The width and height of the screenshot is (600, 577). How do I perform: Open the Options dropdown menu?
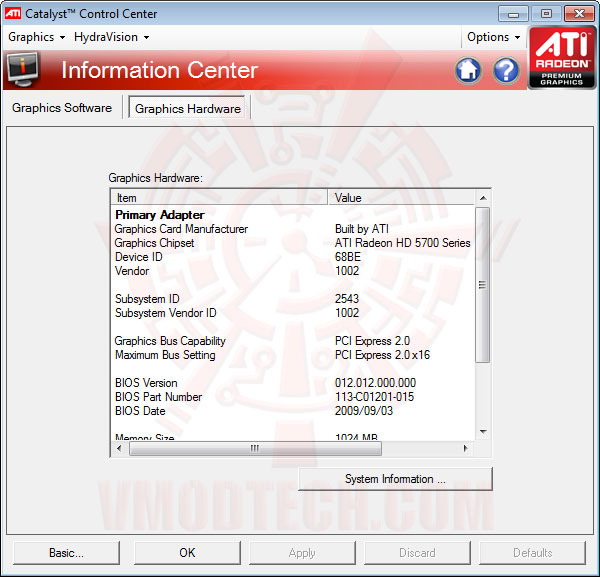tap(494, 37)
